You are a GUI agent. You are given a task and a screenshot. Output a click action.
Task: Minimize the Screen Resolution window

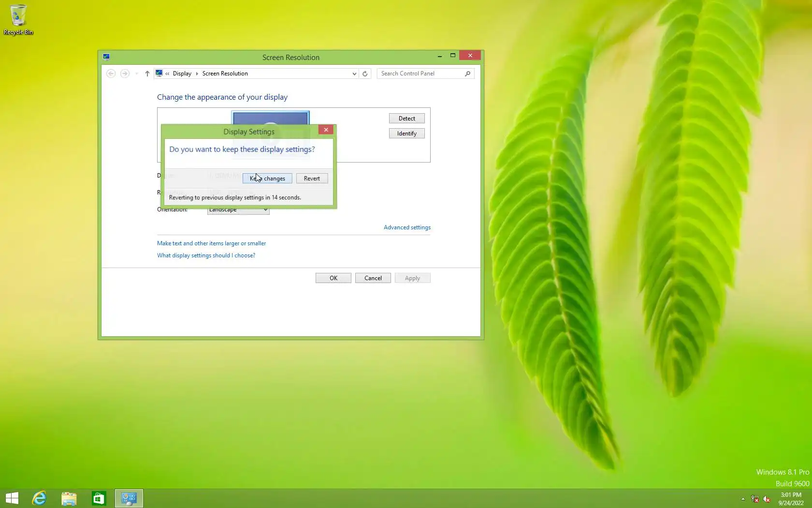(x=440, y=56)
